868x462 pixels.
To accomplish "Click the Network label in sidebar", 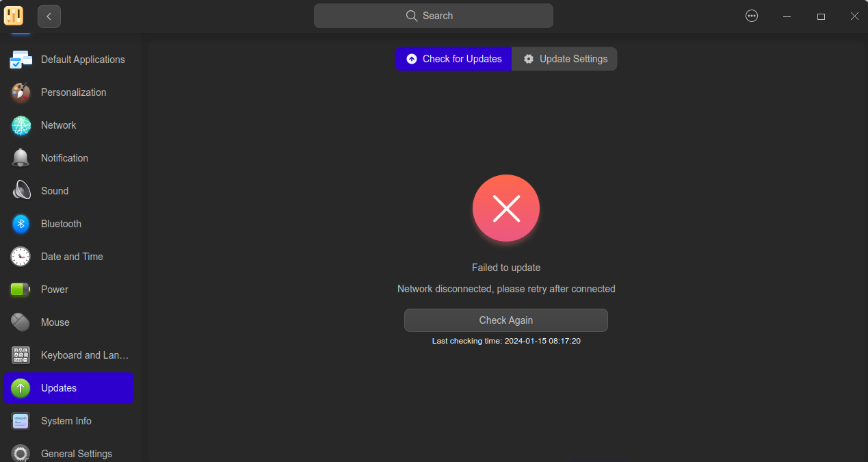I will 59,125.
